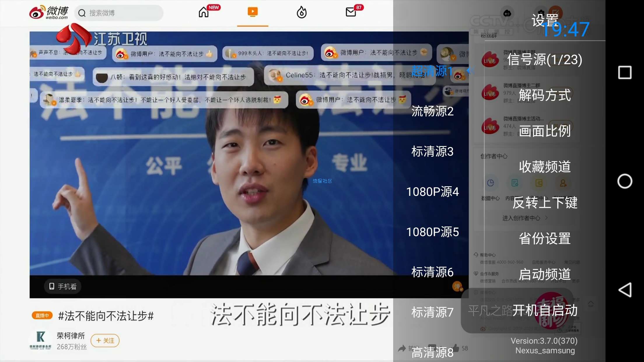
Task: Open the 荣柯律所 avatar
Action: (x=41, y=340)
